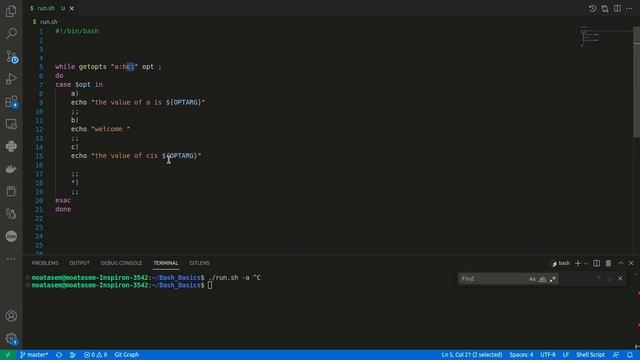Screen dimensions: 640x360
Task: Click the bash terminal label
Action: (x=561, y=264)
